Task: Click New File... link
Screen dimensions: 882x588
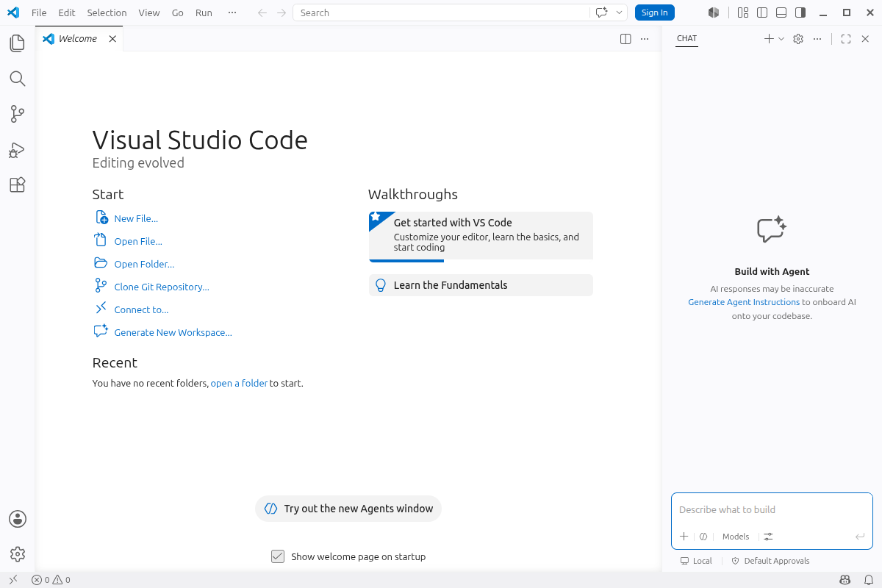Action: [x=136, y=218]
